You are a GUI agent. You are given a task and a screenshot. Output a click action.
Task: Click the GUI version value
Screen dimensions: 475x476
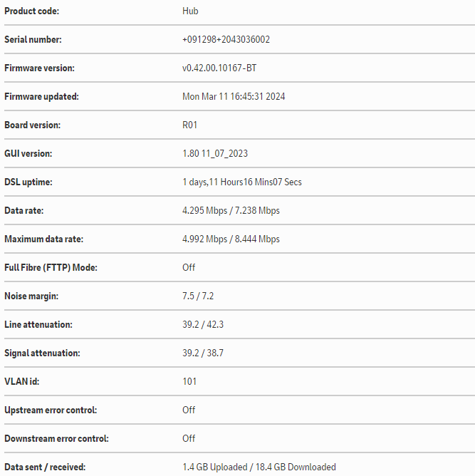tap(215, 154)
